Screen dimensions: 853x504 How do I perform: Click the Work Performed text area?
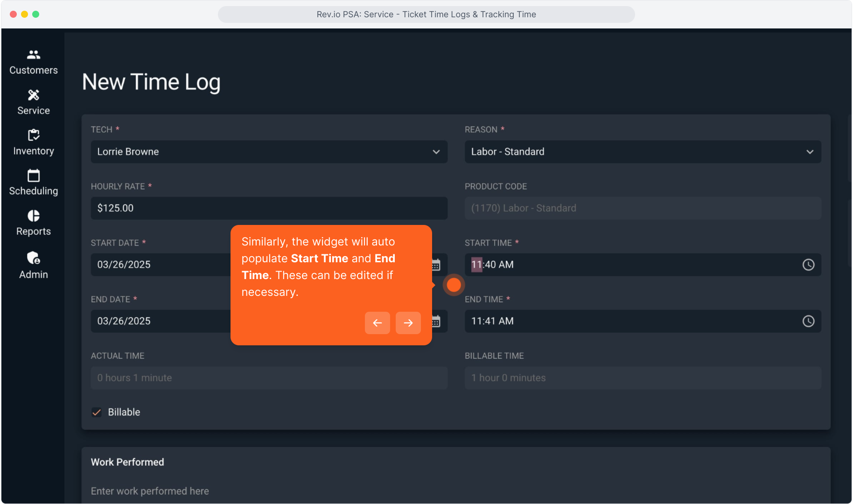click(x=455, y=491)
